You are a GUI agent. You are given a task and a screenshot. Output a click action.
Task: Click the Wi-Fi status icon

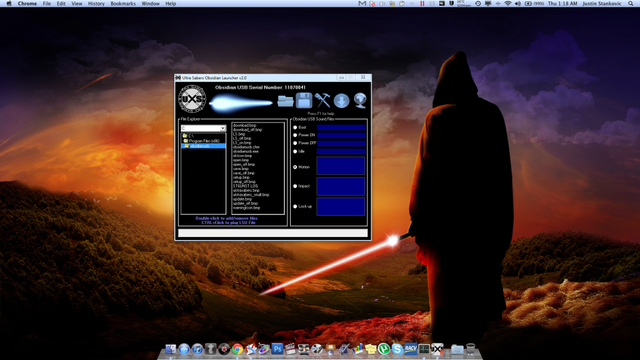tap(508, 3)
